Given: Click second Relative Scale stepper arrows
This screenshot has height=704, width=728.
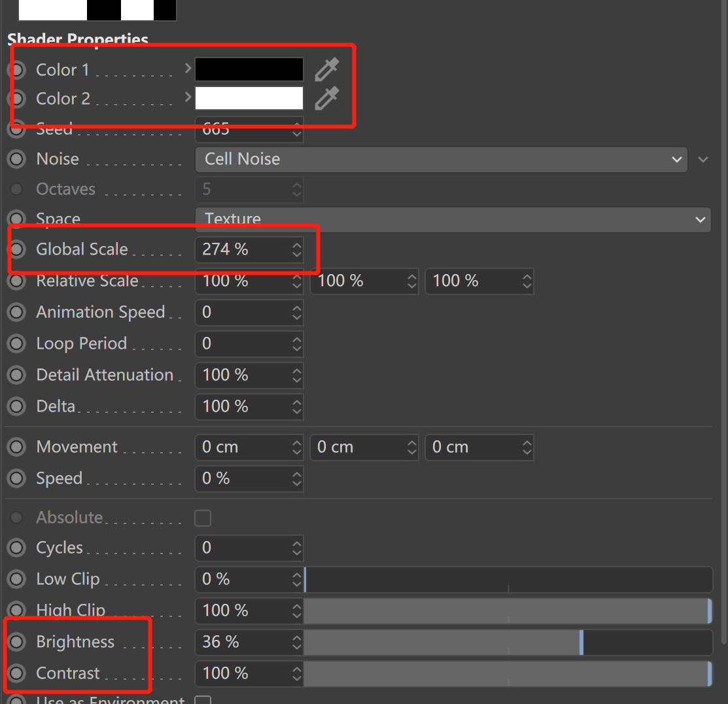Looking at the screenshot, I should (412, 281).
